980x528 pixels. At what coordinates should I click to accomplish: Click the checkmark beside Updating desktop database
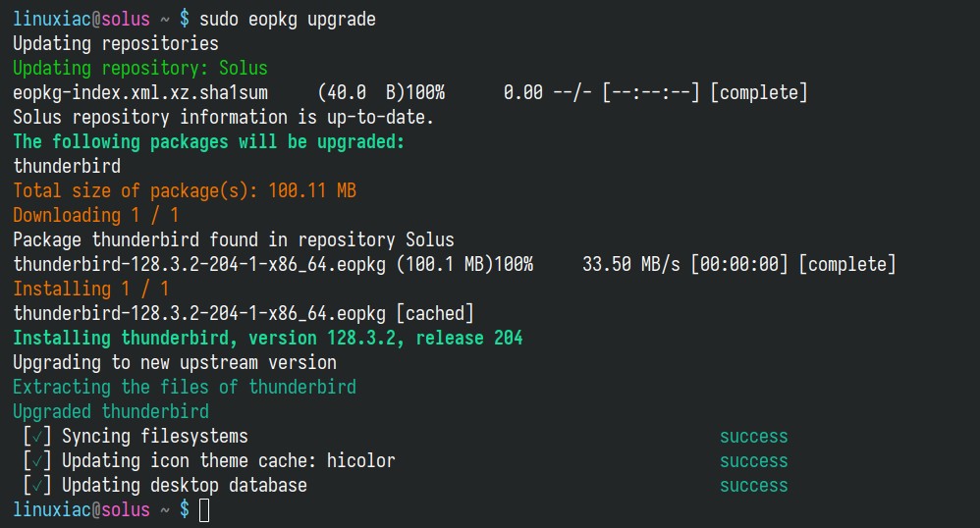(37, 485)
